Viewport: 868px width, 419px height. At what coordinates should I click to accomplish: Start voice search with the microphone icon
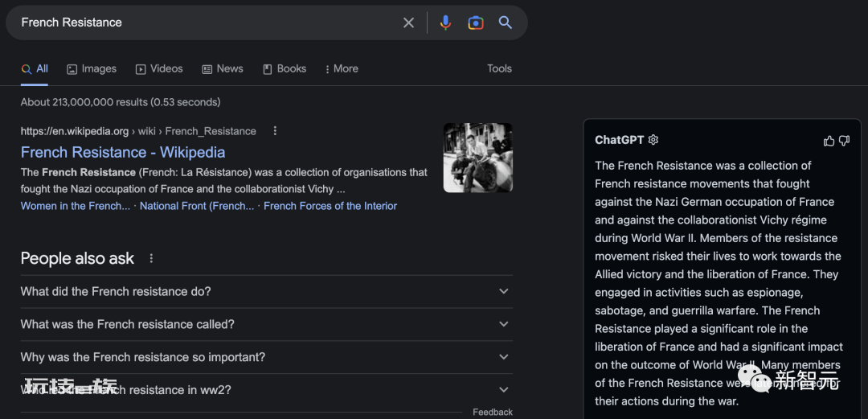point(445,23)
